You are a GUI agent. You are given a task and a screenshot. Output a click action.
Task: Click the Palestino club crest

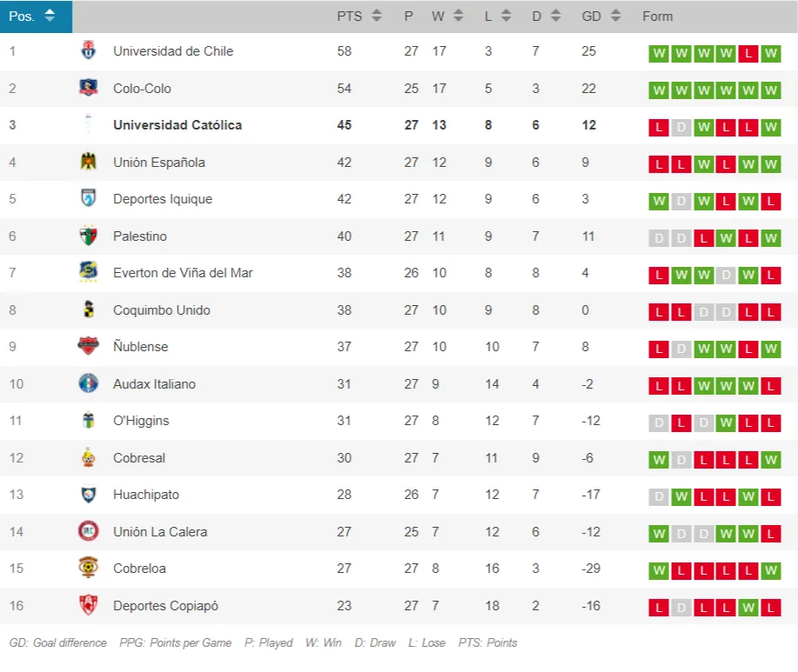coord(88,236)
